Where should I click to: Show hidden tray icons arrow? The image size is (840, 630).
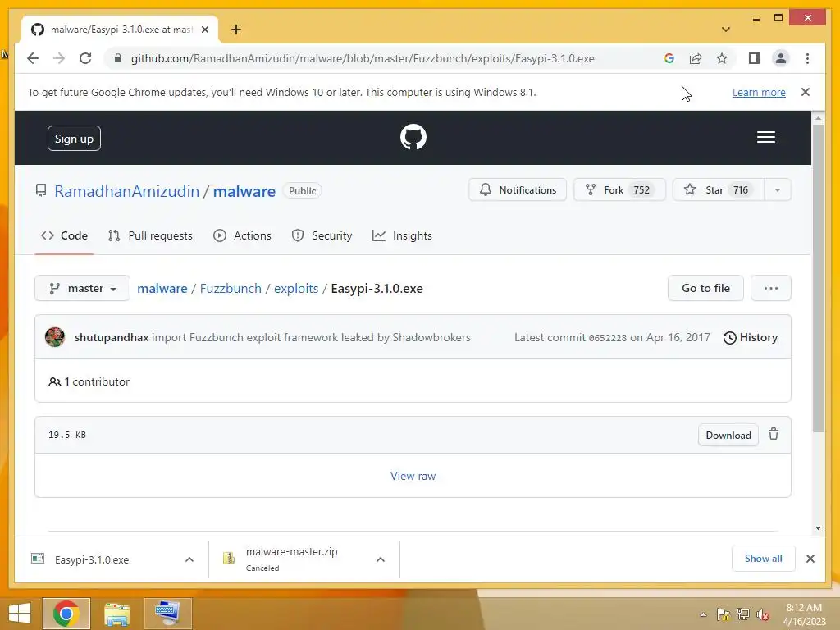point(703,614)
